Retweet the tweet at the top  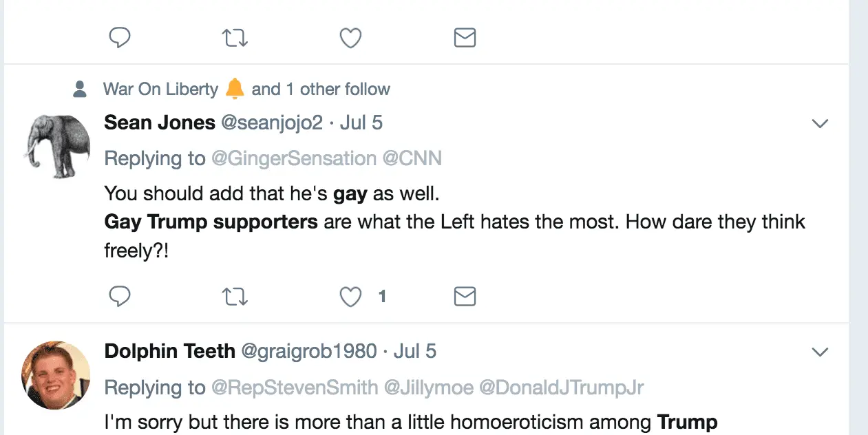tap(235, 38)
